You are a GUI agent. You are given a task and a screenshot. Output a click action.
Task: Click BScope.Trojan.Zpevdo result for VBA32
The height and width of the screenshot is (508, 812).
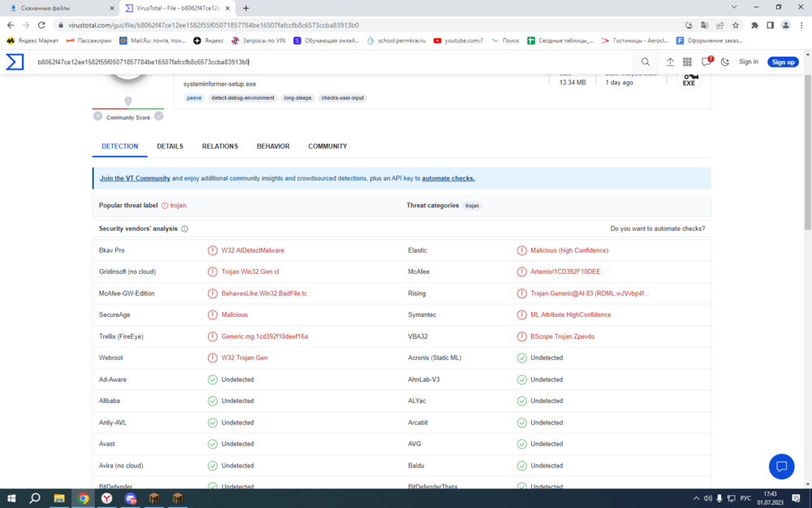pyautogui.click(x=563, y=336)
